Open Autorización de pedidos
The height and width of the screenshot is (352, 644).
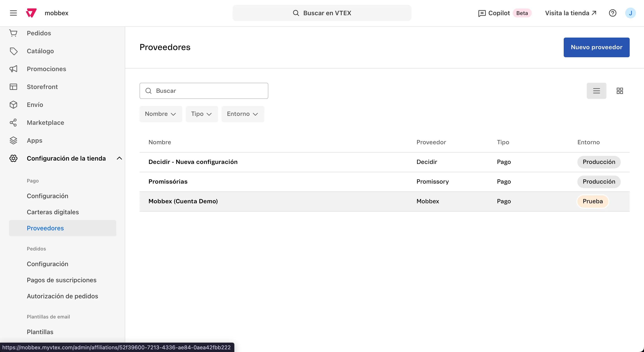63,296
